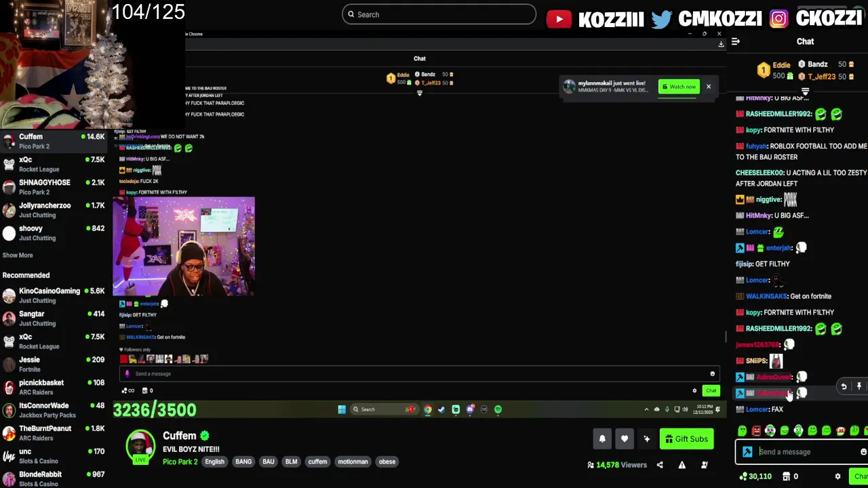Click the user icon right of report
Screen dimensions: 868x488
tap(705, 465)
